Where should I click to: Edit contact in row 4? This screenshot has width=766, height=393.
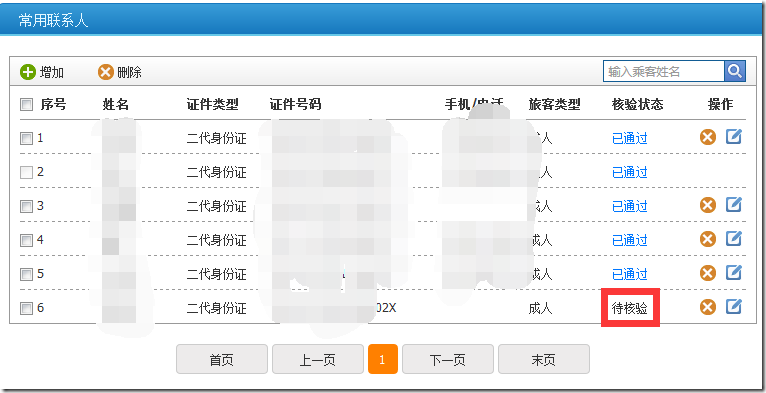pos(734,239)
